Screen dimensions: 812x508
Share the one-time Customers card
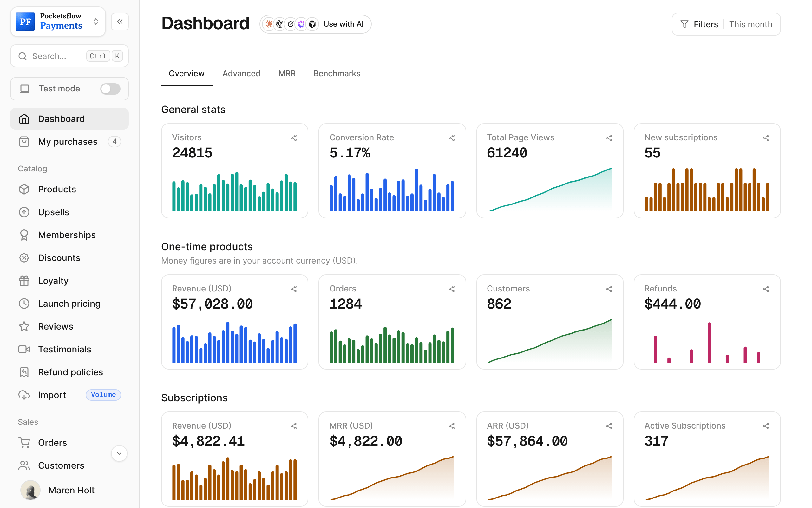[x=609, y=289]
